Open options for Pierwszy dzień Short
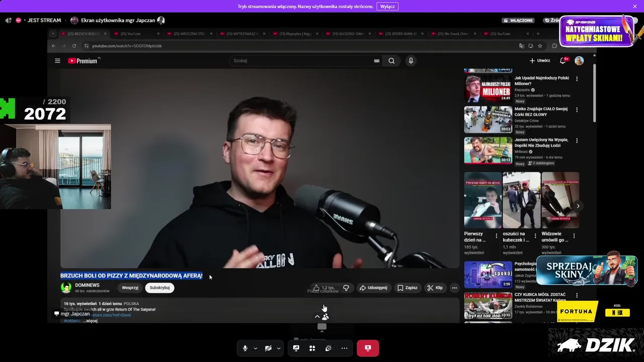Viewport: 644px width, 362px height. (497, 236)
